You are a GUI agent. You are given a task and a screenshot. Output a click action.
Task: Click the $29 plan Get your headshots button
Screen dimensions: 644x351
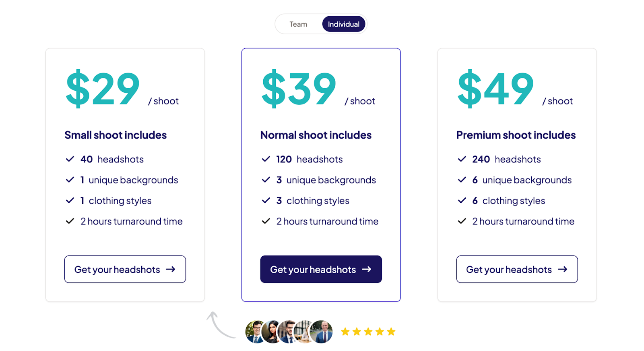125,269
